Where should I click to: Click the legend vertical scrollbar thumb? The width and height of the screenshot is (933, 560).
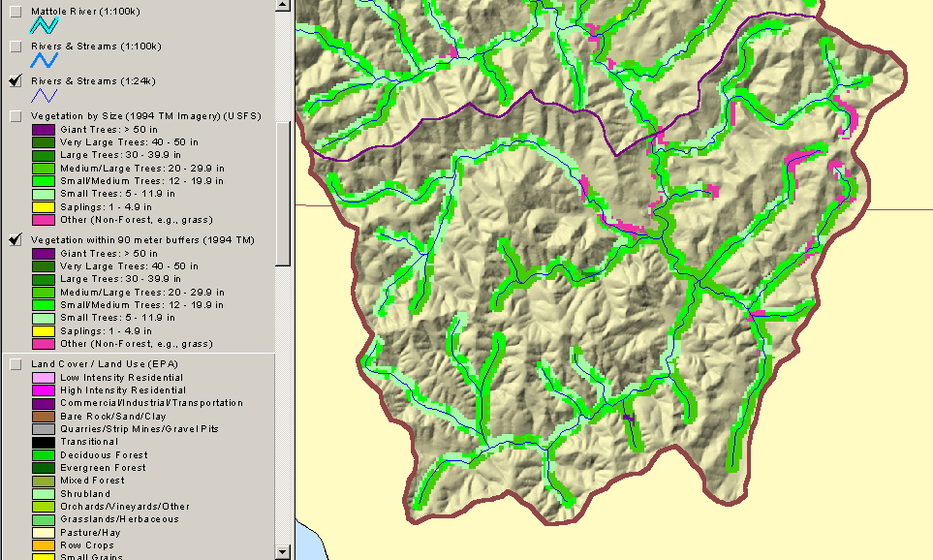283,194
